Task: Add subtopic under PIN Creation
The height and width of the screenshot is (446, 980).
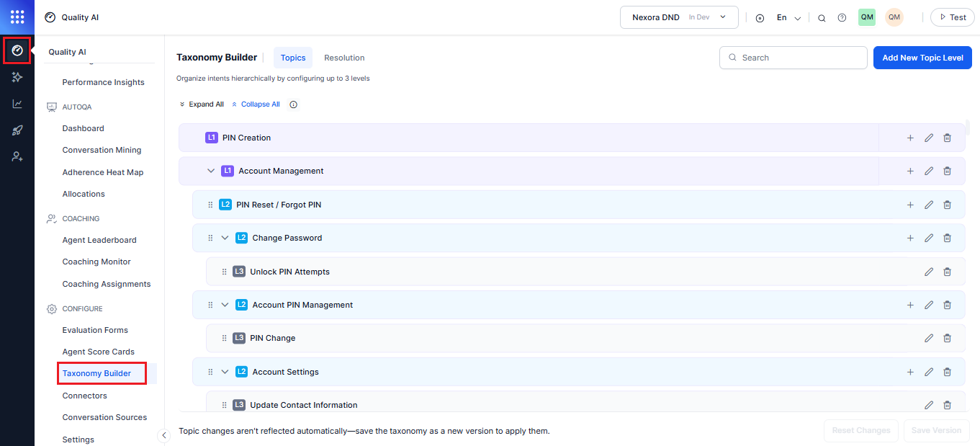Action: tap(910, 138)
